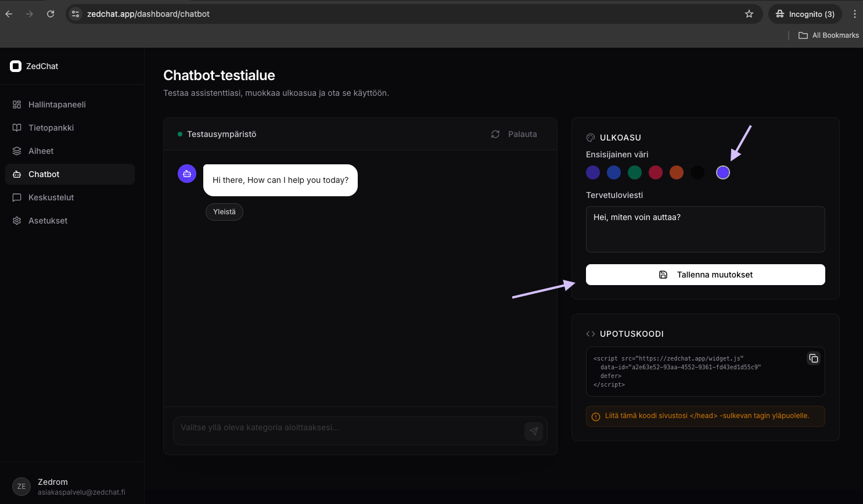Reload the page in the browser
Viewport: 863px width, 504px height.
coord(51,14)
